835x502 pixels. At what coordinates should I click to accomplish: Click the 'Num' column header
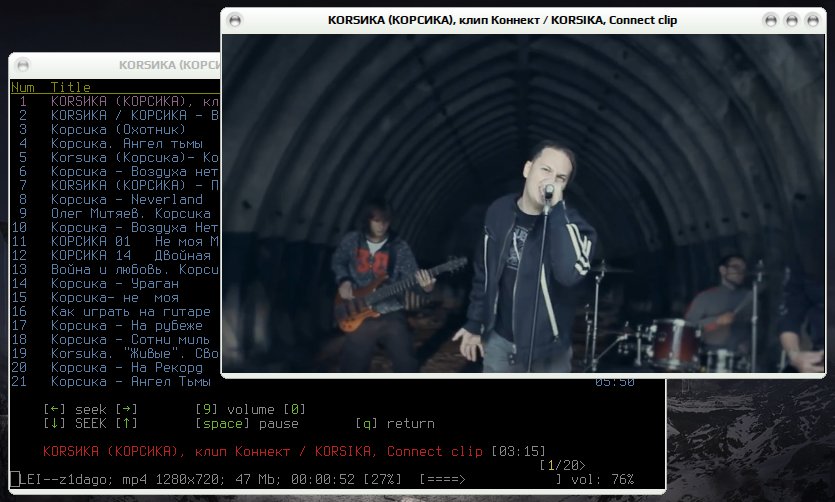point(23,87)
